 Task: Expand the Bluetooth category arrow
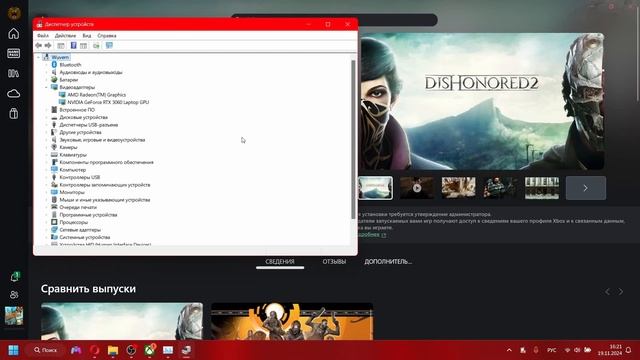tap(47, 65)
